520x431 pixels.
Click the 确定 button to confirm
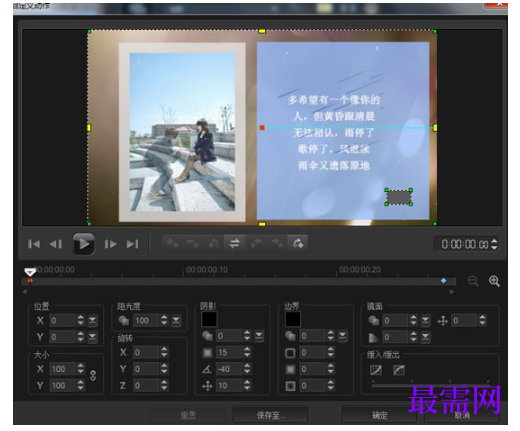point(379,415)
